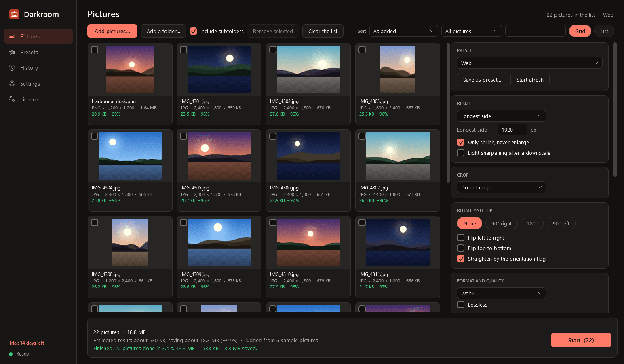Image resolution: width=624 pixels, height=364 pixels.
Task: Start processing with Start (22) button
Action: pos(581,340)
